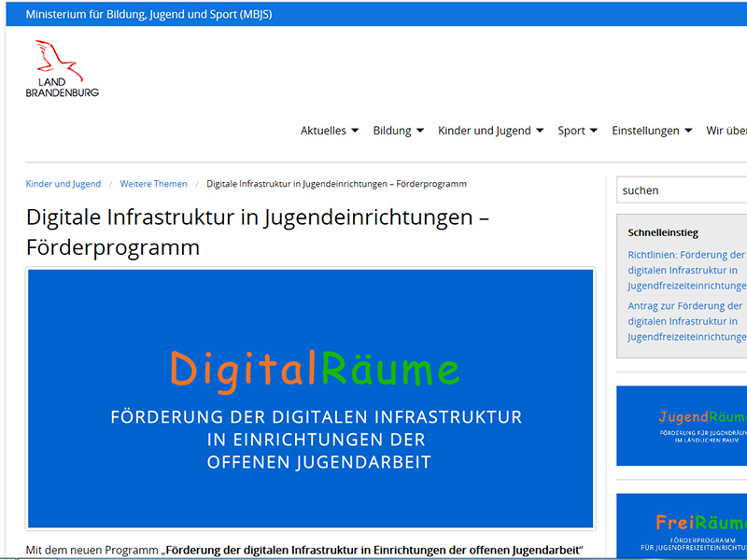This screenshot has height=560, width=747.
Task: Click the page heading Digitale Infrastruktur
Action: coord(258,232)
